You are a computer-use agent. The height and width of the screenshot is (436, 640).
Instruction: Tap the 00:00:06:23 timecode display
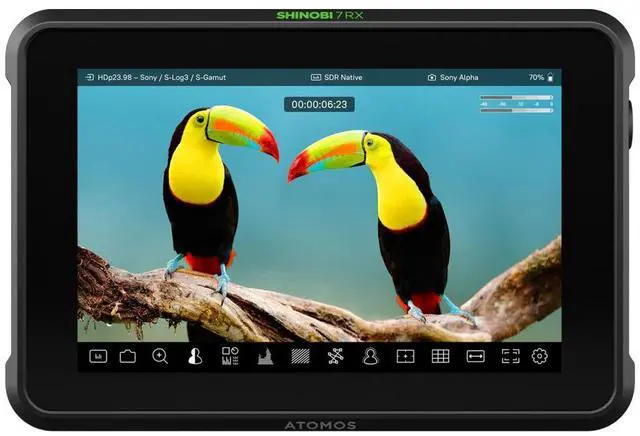[x=319, y=105]
